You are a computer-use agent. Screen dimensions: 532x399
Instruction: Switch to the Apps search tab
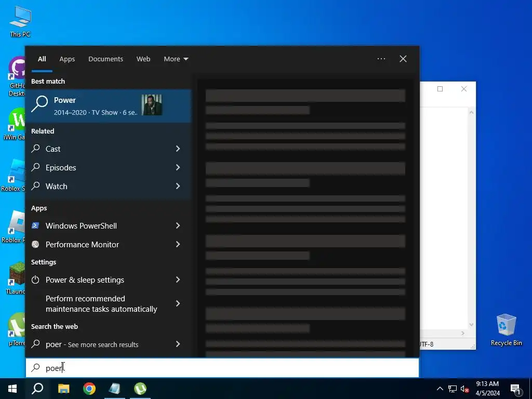(x=67, y=59)
